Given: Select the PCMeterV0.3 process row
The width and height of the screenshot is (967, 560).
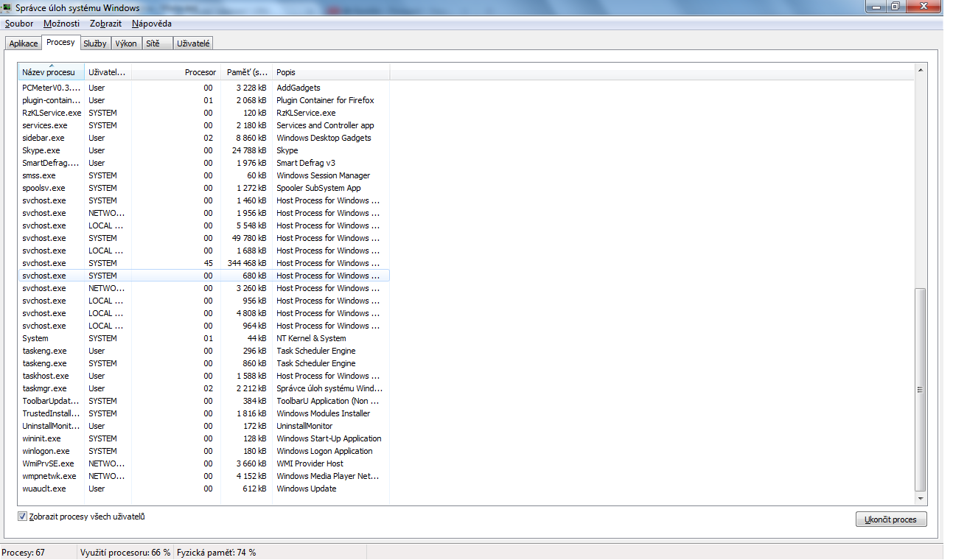Looking at the screenshot, I should point(203,88).
